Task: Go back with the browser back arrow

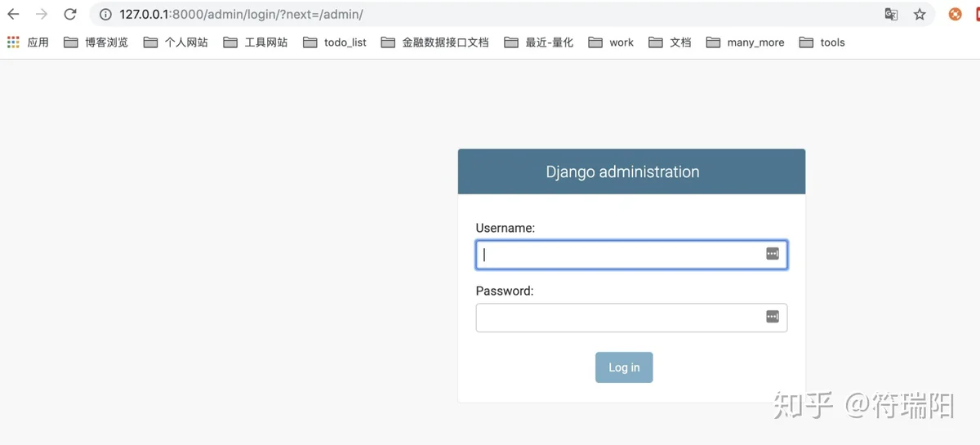Action: coord(13,14)
